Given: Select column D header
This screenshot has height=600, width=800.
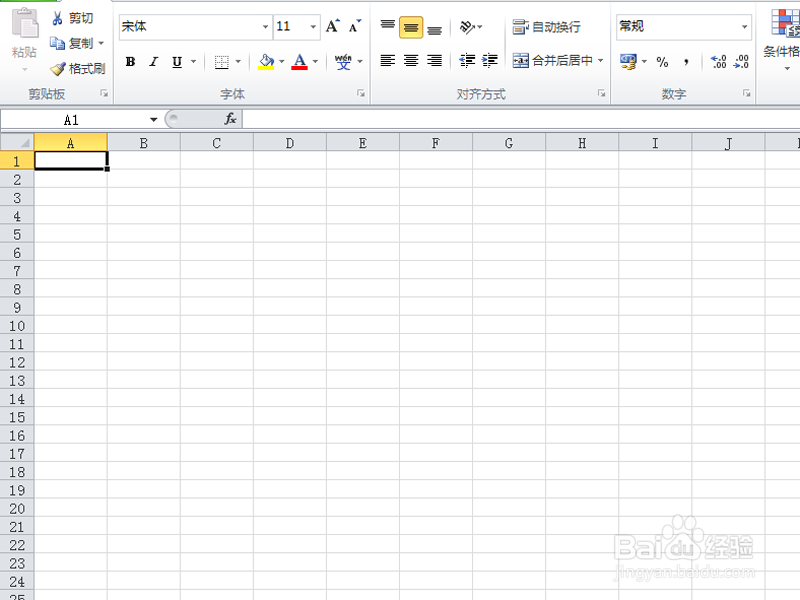Looking at the screenshot, I should tap(290, 143).
